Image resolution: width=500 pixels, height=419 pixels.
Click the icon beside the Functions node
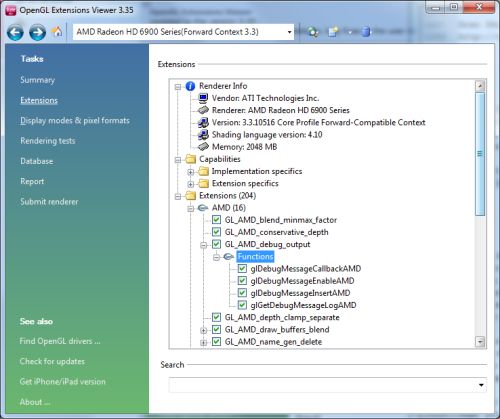coord(228,257)
